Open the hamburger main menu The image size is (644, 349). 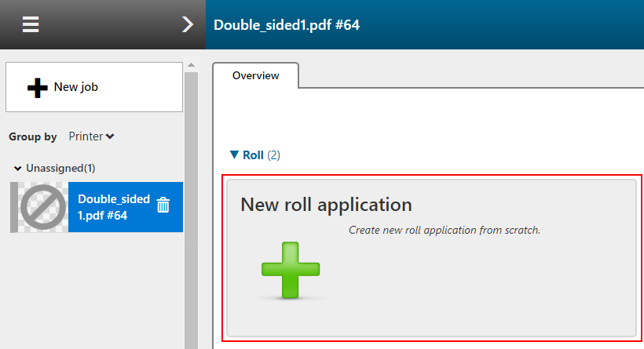point(31,24)
